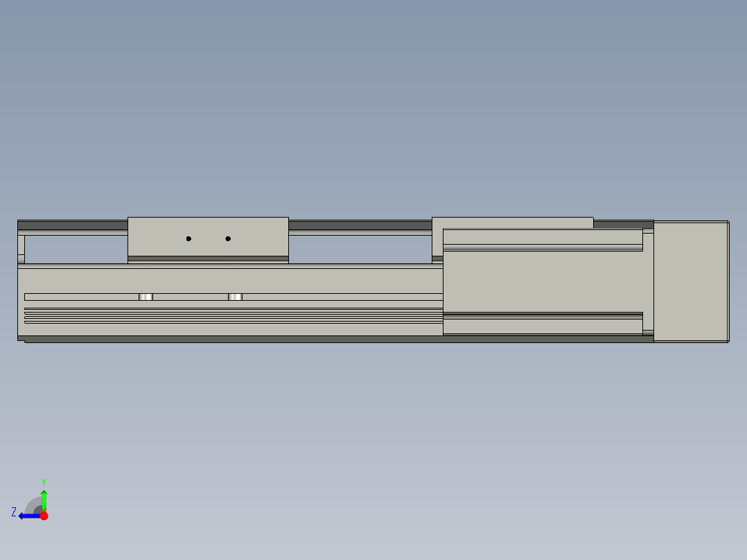The width and height of the screenshot is (747, 560).
Task: Click the left shiny pin in the slot
Action: click(146, 297)
